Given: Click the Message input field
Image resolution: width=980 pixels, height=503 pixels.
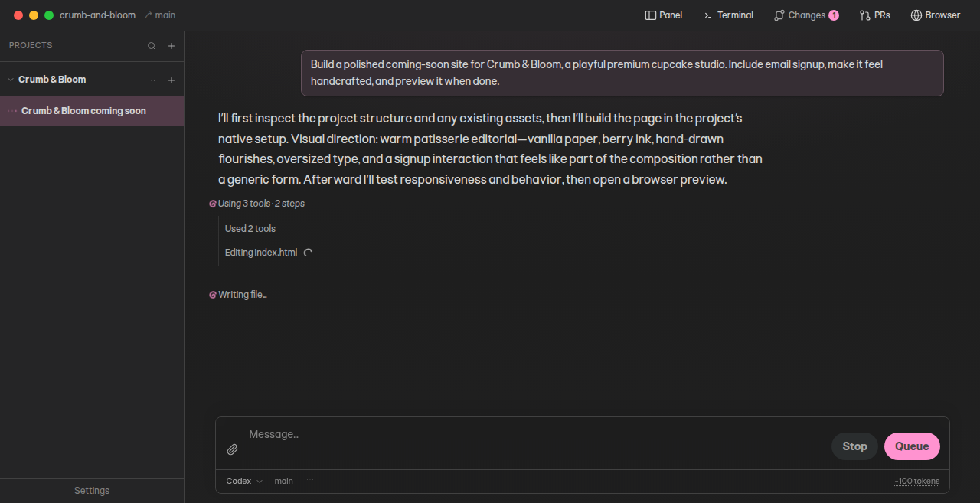Looking at the screenshot, I should 536,434.
